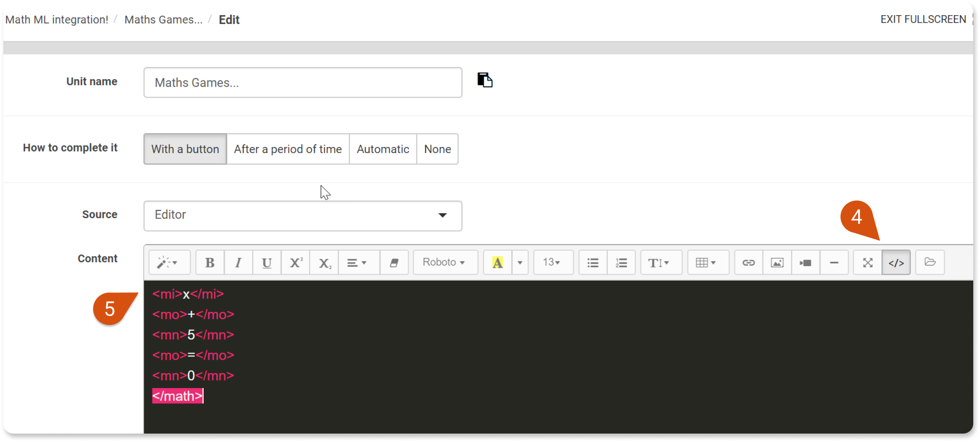Click the <mn>5</mn> code line
Screen dimensions: 980x442
click(x=193, y=335)
